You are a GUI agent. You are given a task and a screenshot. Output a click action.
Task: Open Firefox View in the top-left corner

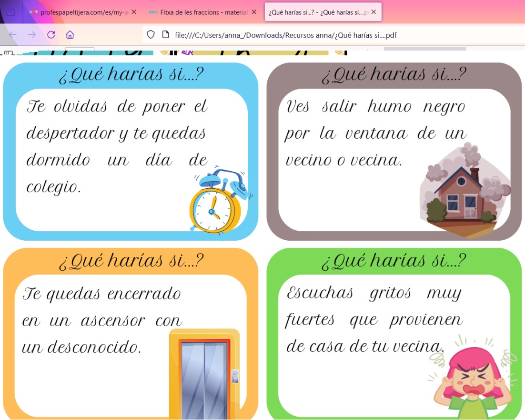click(10, 12)
